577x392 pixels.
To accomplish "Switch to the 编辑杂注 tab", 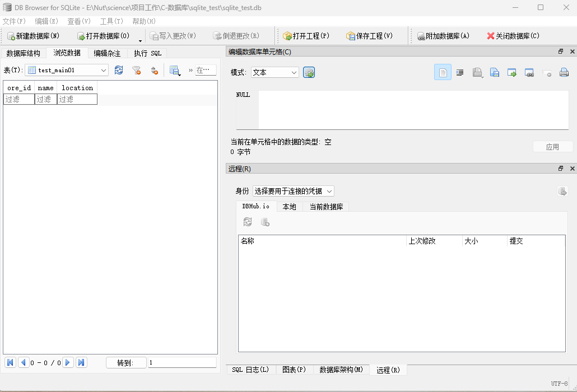I will 107,53.
